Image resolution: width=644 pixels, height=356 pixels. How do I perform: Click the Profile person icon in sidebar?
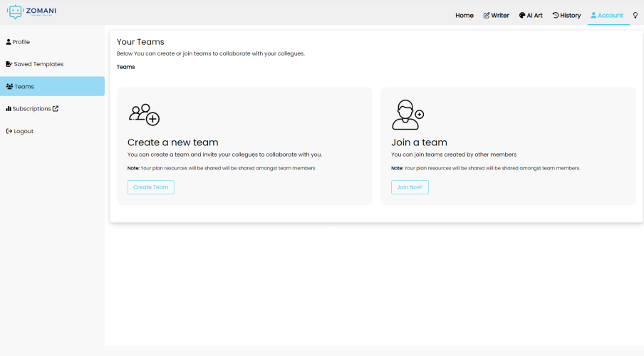coord(9,42)
